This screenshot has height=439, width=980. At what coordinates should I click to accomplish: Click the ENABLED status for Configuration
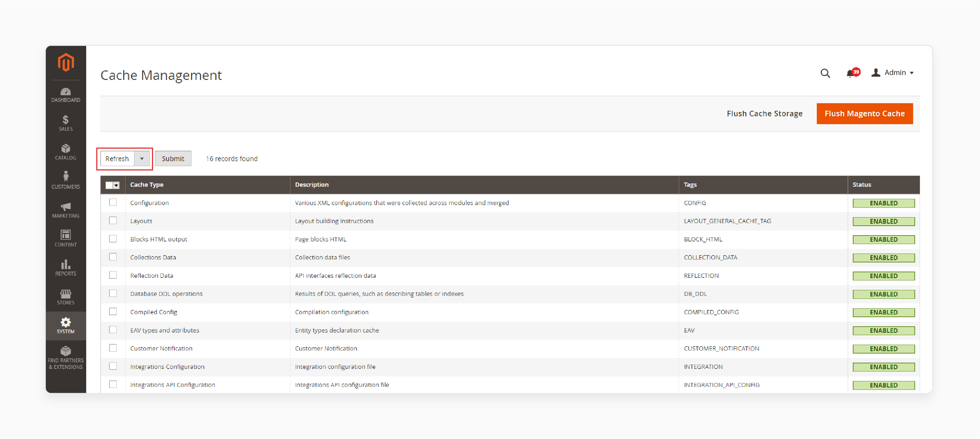883,203
